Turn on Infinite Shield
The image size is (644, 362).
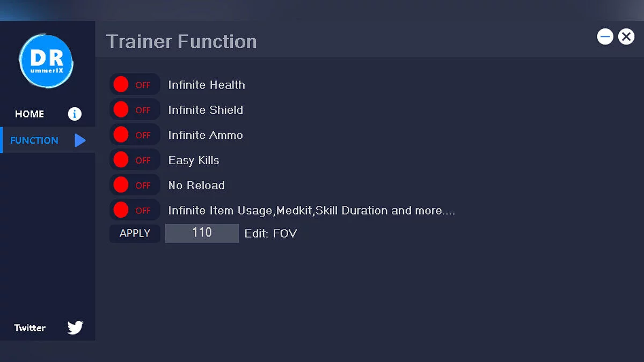(134, 110)
